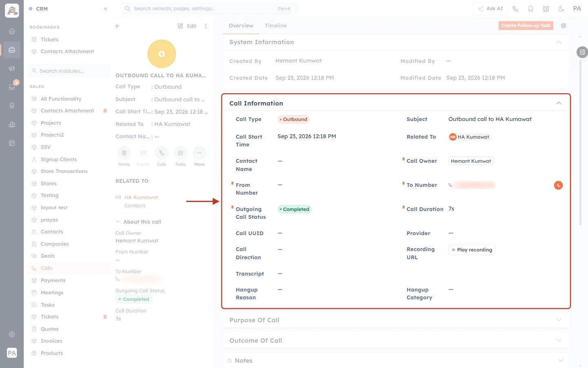Collapse the About this call group

[118, 222]
